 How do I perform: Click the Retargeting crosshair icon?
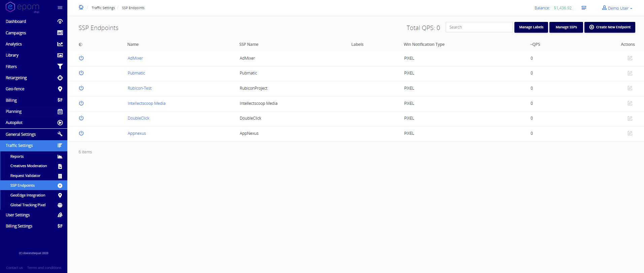pyautogui.click(x=60, y=78)
